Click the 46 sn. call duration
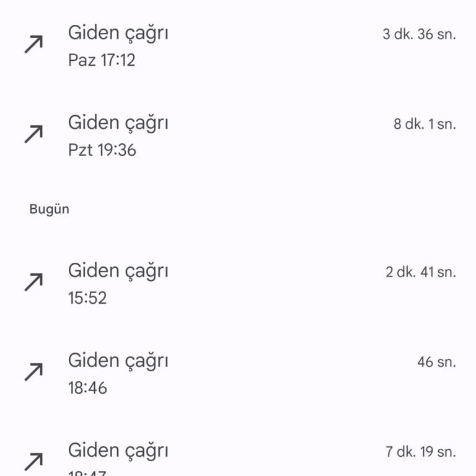This screenshot has width=476, height=476. tap(436, 362)
